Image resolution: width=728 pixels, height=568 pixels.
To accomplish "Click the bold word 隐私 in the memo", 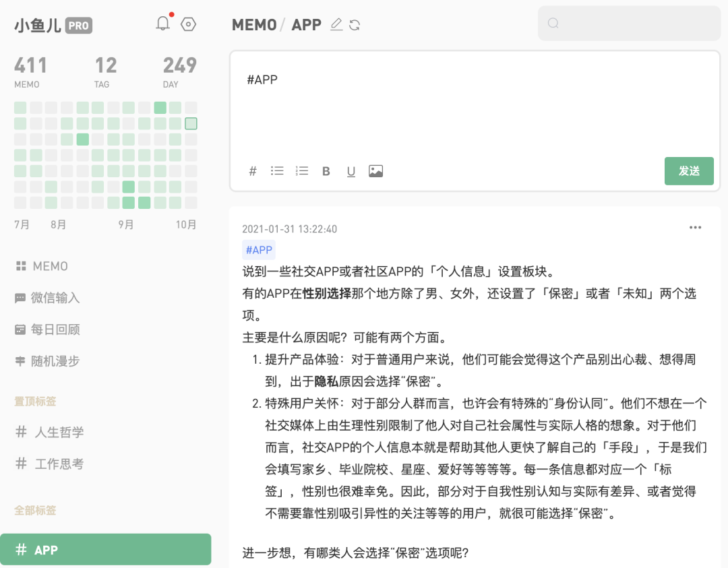I will tap(326, 381).
